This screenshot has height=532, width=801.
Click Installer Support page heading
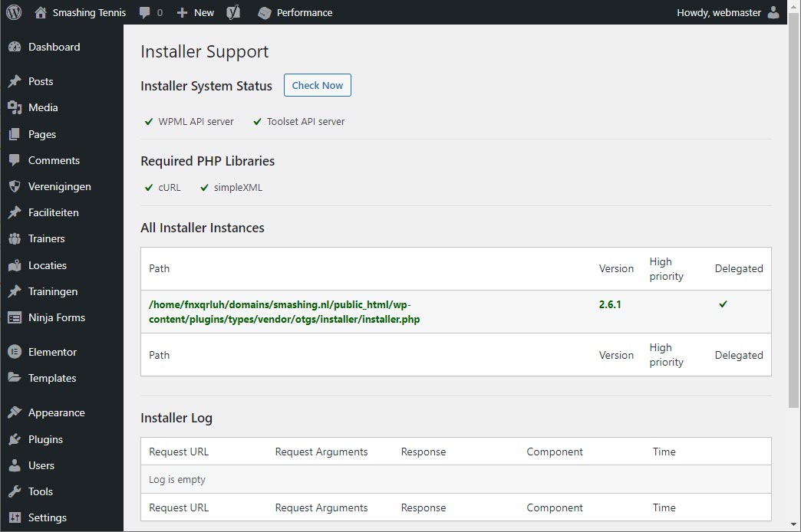[x=204, y=51]
